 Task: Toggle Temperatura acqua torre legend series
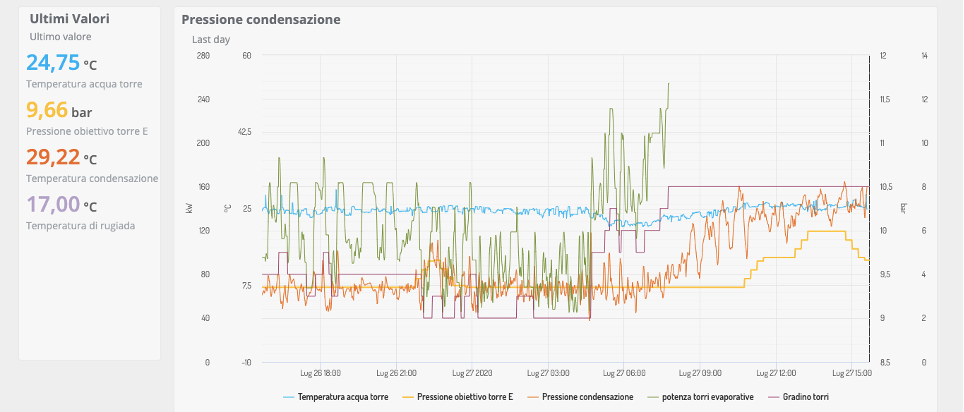[336, 397]
